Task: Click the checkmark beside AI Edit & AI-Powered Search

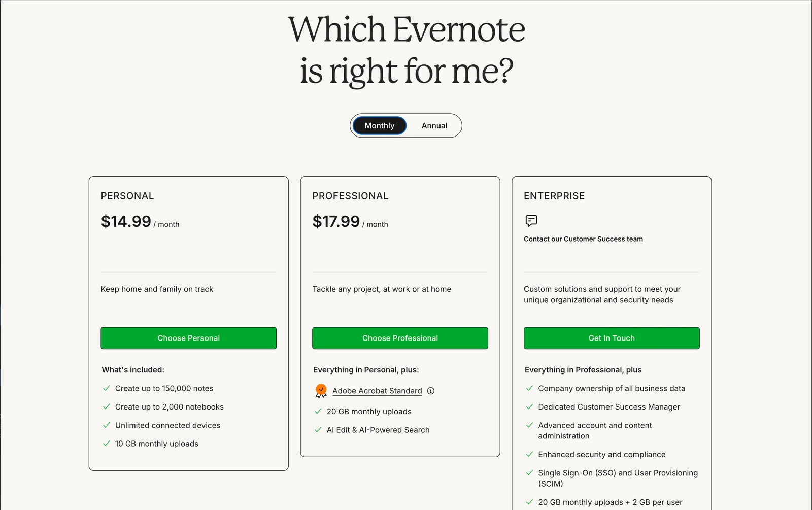Action: click(318, 429)
